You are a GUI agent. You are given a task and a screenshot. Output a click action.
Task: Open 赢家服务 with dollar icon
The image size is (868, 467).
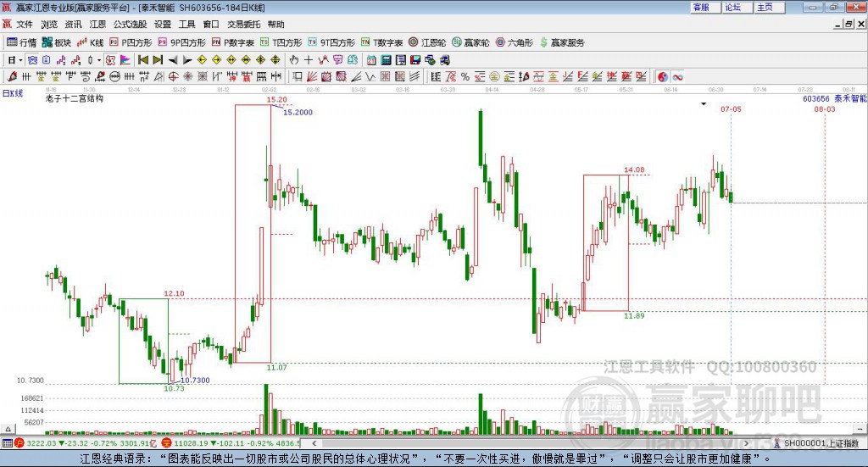562,42
